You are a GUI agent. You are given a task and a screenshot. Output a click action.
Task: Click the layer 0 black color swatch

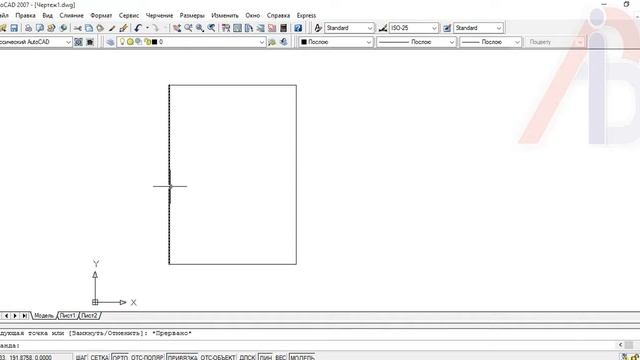point(154,42)
